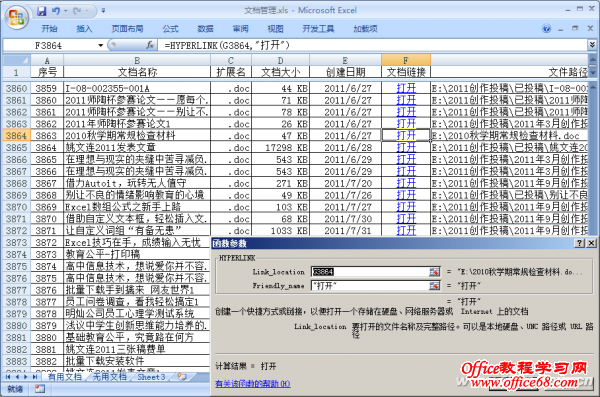This screenshot has width=600, height=397.
Task: Click the insert function fx icon
Action: [x=150, y=45]
